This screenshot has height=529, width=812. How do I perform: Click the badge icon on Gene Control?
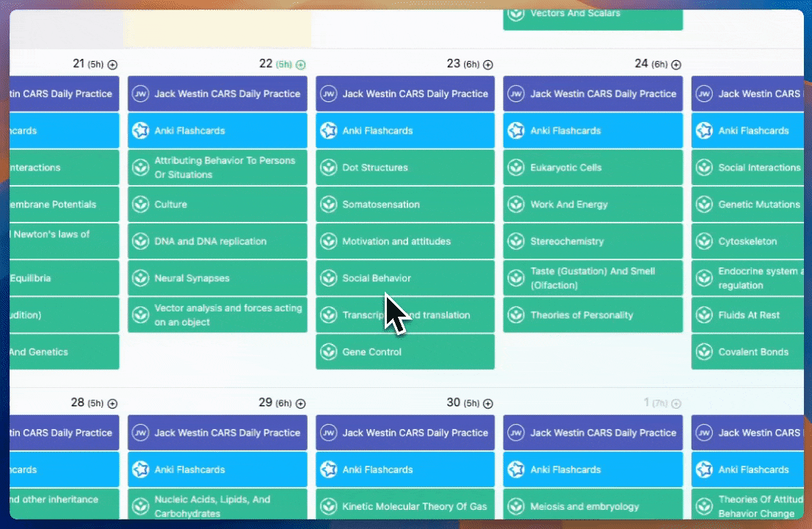(x=328, y=351)
